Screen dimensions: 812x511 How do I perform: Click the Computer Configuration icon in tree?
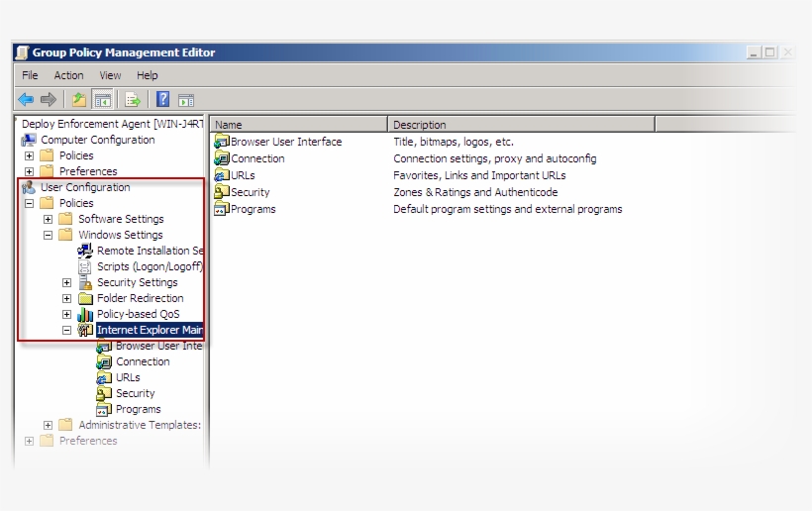(29, 140)
